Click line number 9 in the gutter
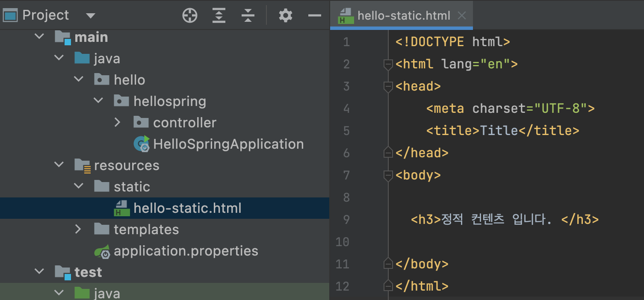 [x=346, y=220]
